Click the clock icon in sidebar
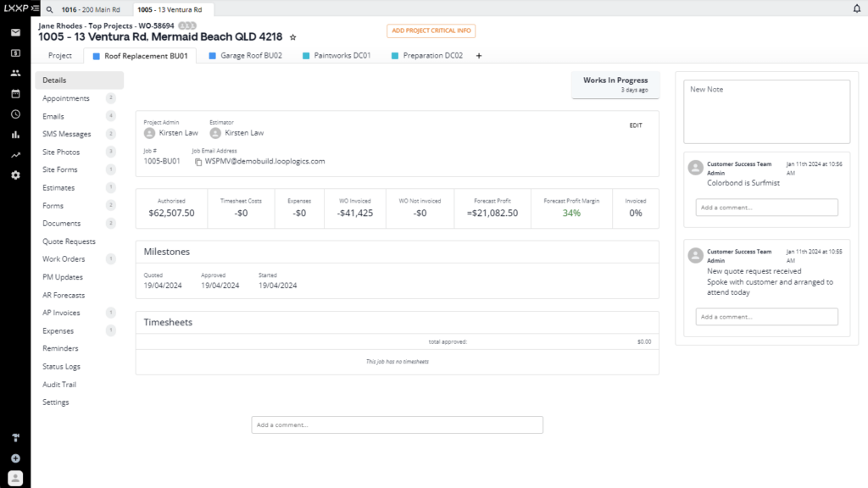Image resolution: width=868 pixels, height=488 pixels. tap(15, 114)
